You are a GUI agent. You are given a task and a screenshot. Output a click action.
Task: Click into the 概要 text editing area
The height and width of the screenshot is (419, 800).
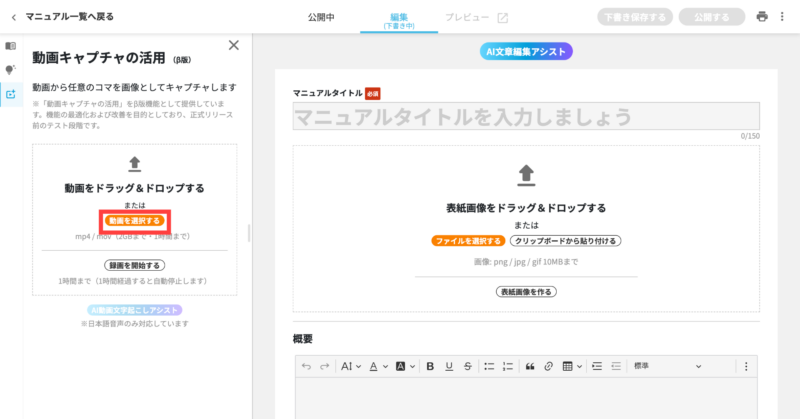pyautogui.click(x=526, y=399)
